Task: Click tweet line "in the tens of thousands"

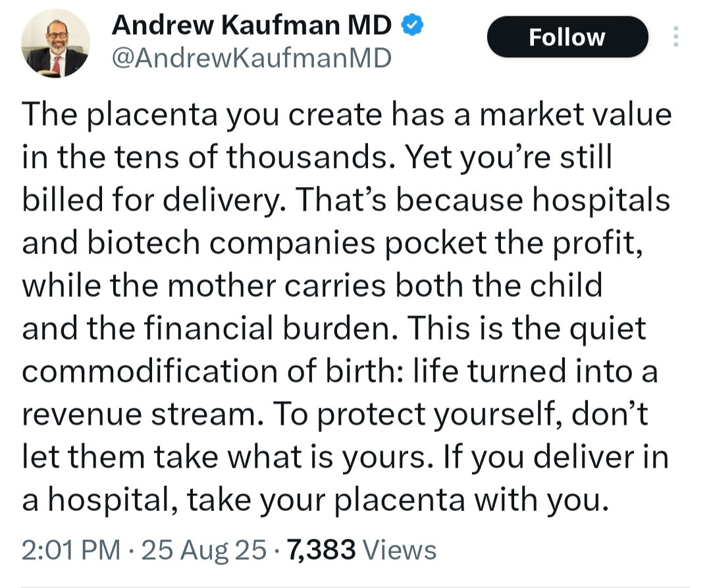Action: point(317,157)
